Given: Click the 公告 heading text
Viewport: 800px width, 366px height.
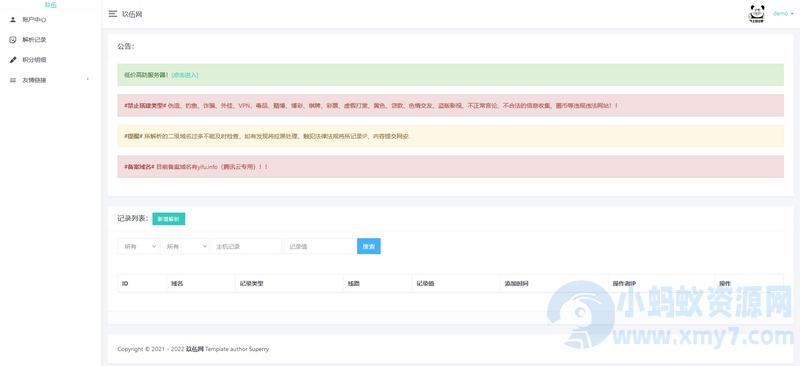Looking at the screenshot, I should point(126,46).
